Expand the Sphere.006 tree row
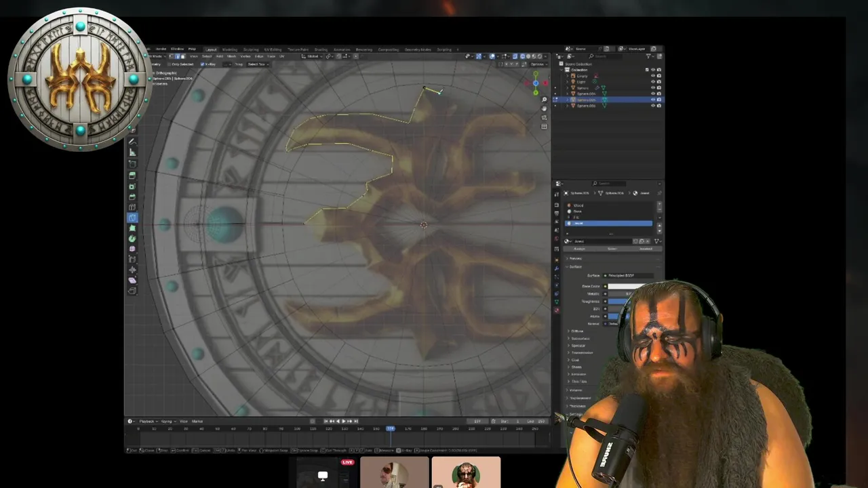The width and height of the screenshot is (868, 488). click(568, 106)
